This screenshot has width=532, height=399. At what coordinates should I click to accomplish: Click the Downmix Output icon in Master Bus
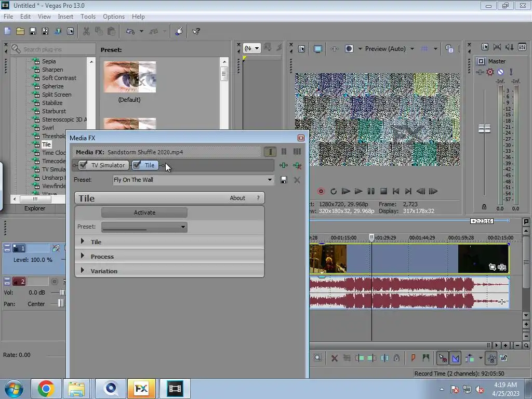pos(497,47)
